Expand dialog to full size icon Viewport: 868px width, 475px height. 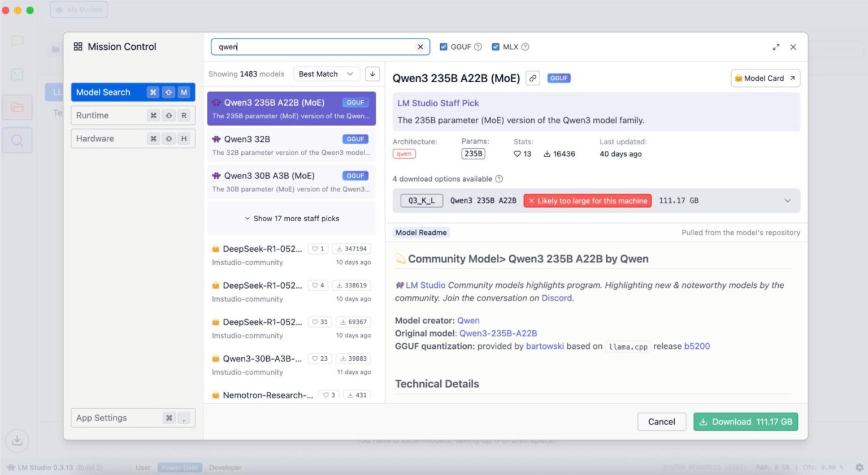(776, 47)
